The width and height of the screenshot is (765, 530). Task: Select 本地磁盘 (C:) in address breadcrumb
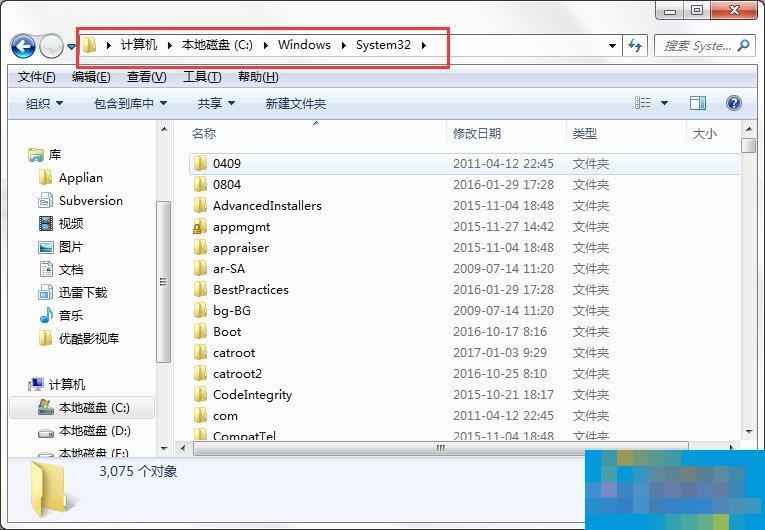tap(217, 45)
